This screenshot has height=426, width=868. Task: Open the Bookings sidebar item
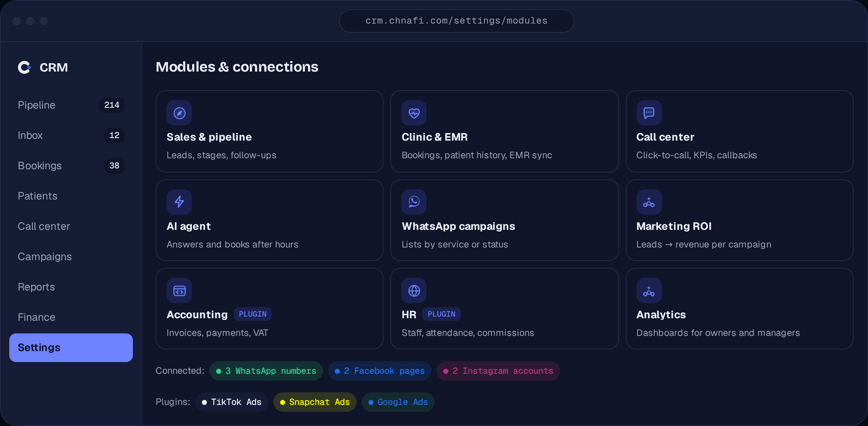[x=71, y=165]
